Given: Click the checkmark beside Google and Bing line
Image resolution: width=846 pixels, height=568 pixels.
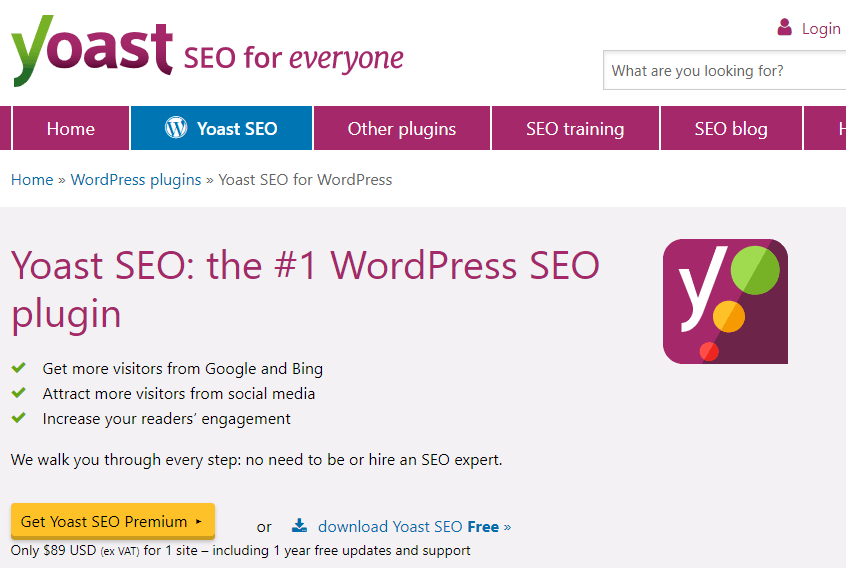Looking at the screenshot, I should 19,368.
